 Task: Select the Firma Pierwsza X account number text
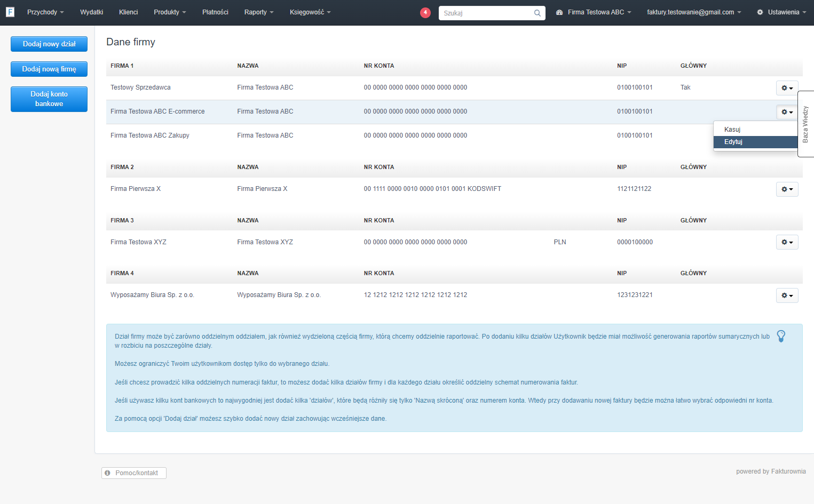(x=432, y=189)
